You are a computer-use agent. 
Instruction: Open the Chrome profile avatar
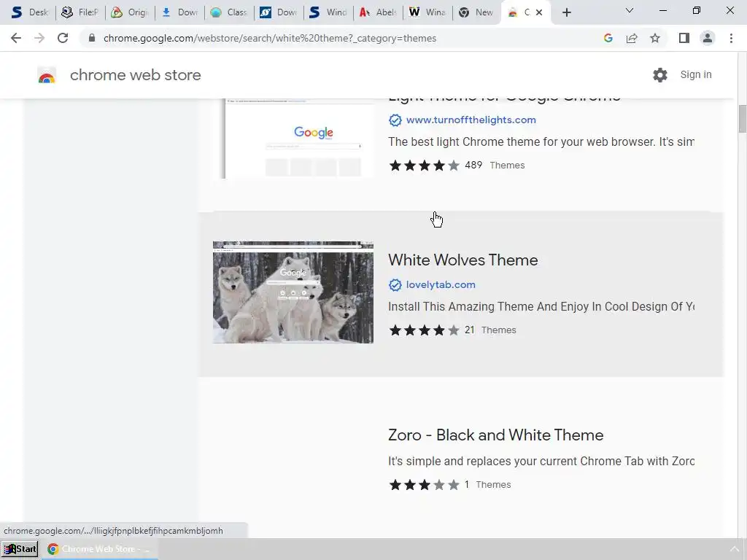coord(708,38)
